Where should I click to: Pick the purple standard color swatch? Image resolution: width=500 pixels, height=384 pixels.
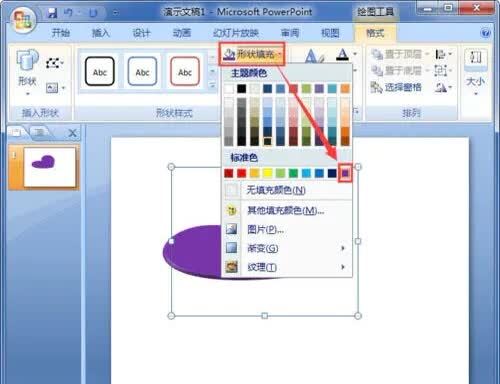(345, 173)
